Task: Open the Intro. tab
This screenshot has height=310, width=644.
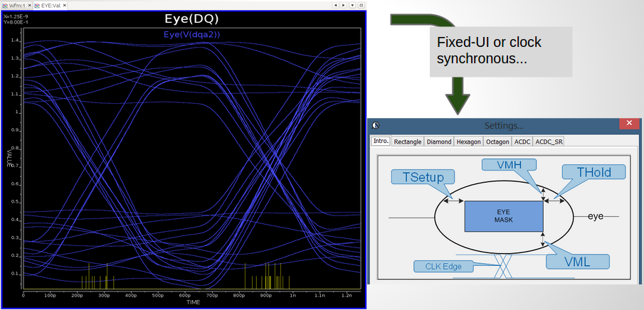Action: [x=381, y=141]
